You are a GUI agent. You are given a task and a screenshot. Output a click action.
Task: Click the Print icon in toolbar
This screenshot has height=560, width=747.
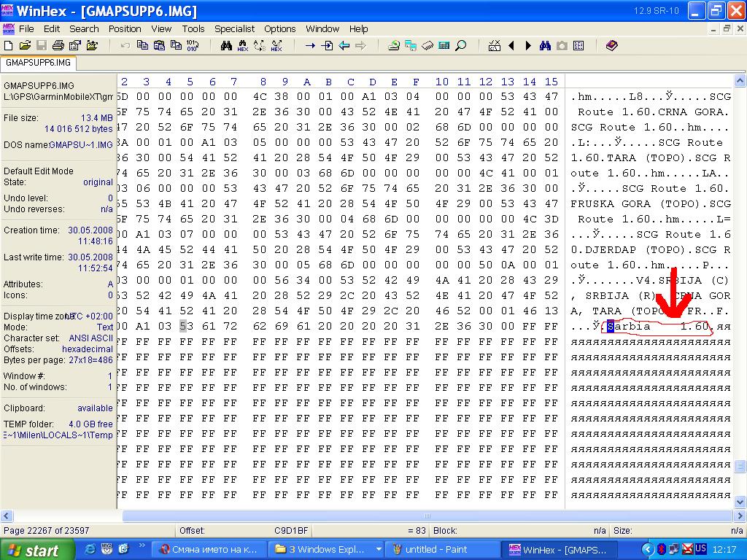tap(58, 45)
